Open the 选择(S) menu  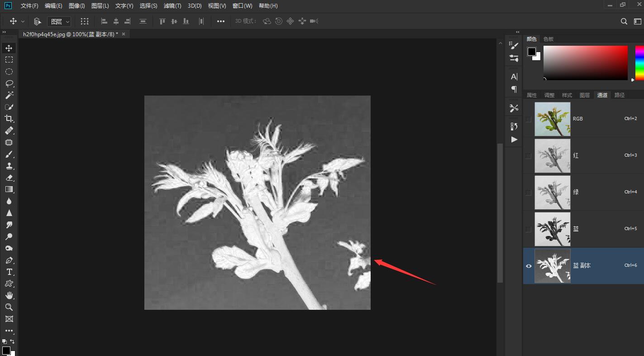(148, 6)
